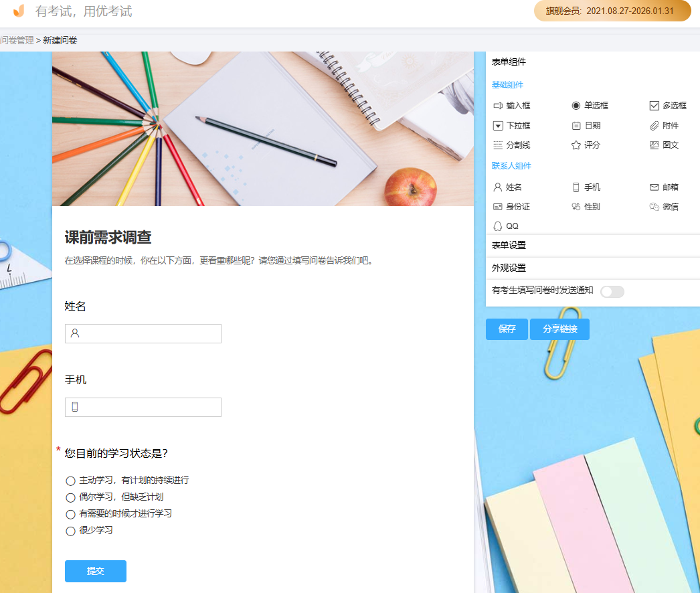The image size is (700, 593).
Task: Click the orange 优考试 logo
Action: 19,11
